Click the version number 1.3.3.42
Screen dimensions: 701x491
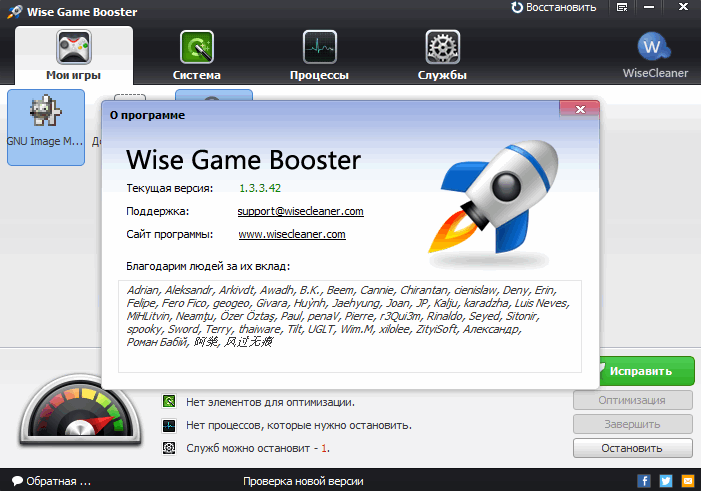[260, 188]
